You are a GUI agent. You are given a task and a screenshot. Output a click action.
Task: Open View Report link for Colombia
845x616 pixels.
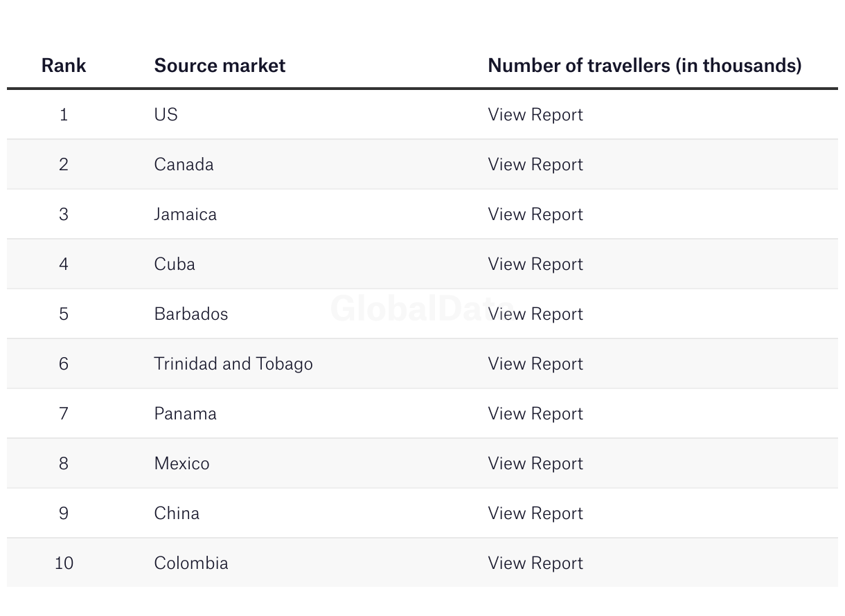tap(535, 563)
